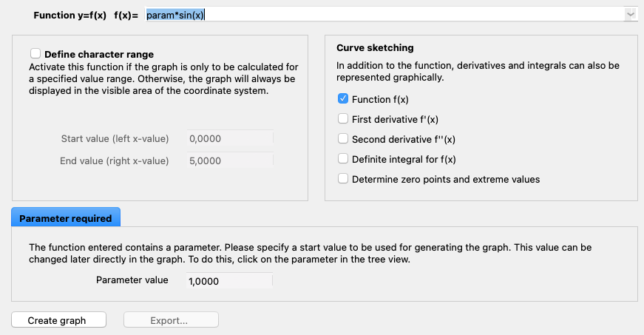Uncheck the Function f(x) checkbox
644x335 pixels.
pyautogui.click(x=342, y=99)
